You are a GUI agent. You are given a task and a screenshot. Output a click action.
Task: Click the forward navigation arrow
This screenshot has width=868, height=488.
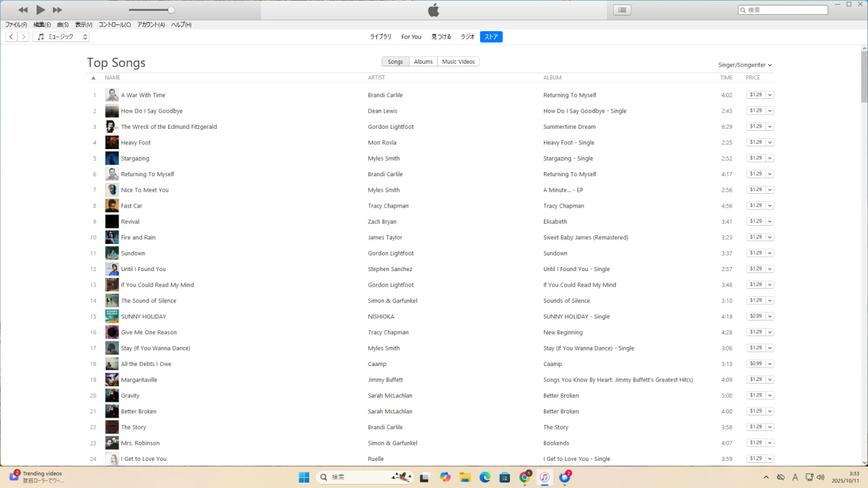coord(24,37)
